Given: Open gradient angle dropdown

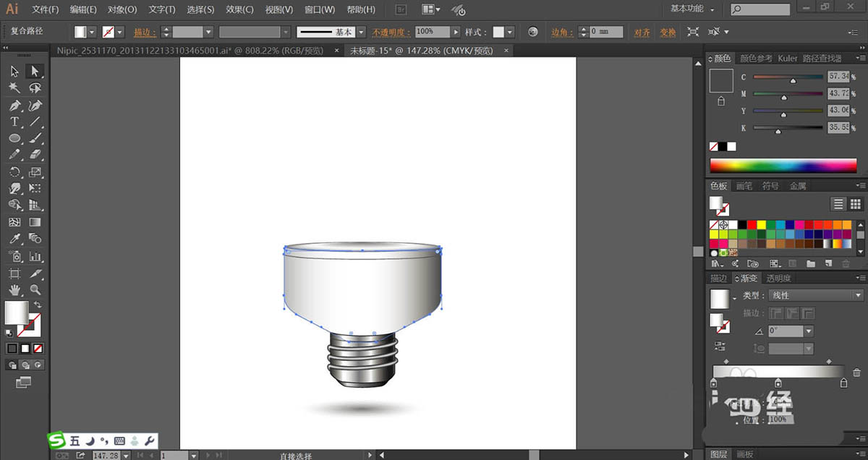Looking at the screenshot, I should pos(809,331).
